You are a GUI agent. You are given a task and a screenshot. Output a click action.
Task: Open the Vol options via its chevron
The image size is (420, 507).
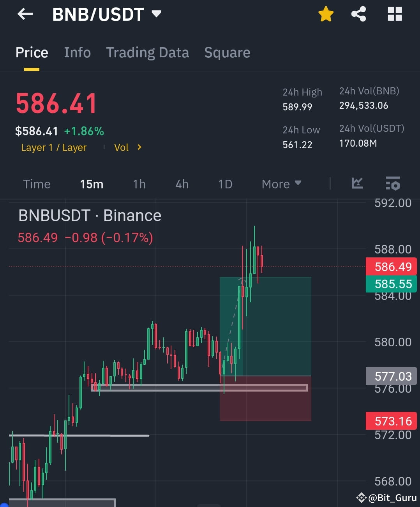coord(139,147)
